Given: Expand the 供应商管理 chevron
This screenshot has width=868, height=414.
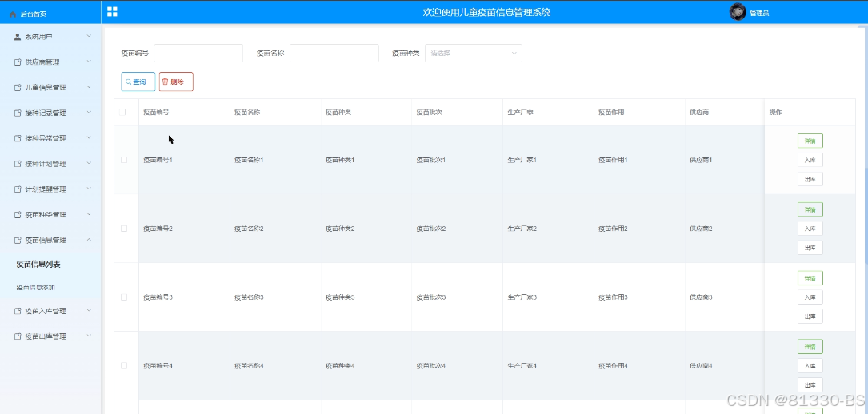Looking at the screenshot, I should tap(89, 62).
